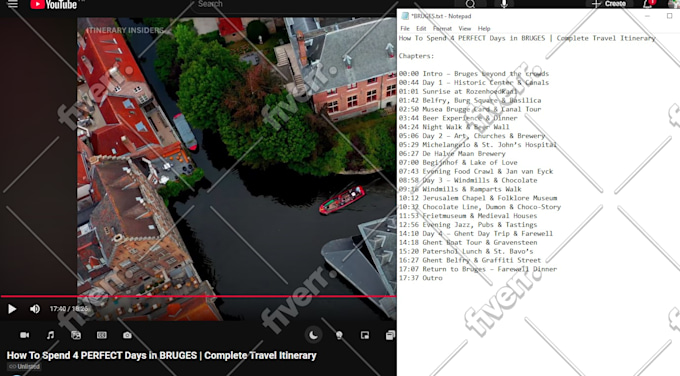Click the video title below the player
Screen dimensions: 680x376
pos(161,356)
